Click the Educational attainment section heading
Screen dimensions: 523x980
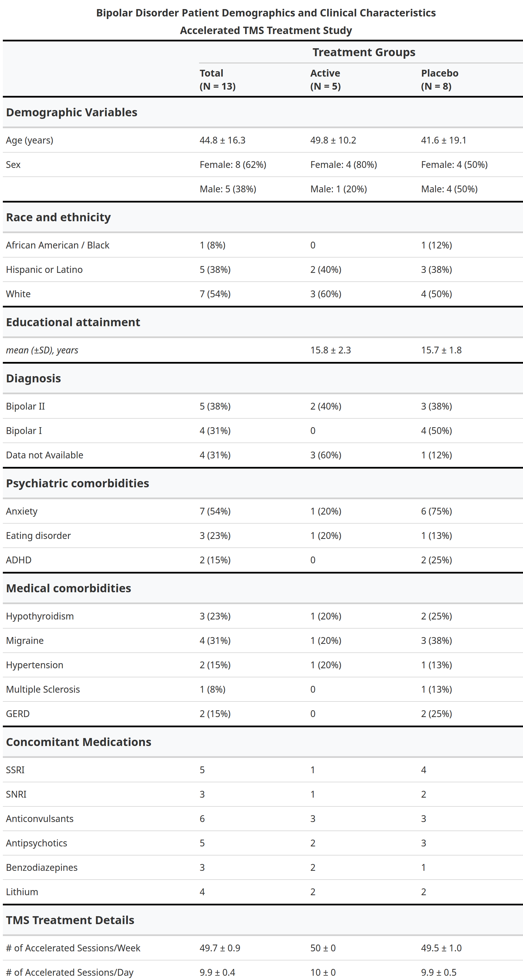(x=73, y=322)
